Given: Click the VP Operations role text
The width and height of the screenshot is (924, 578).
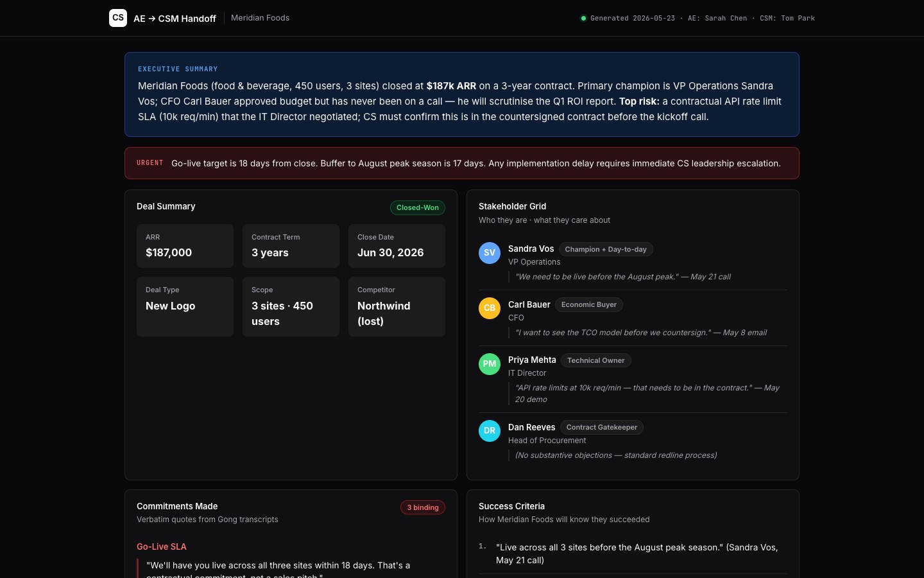Looking at the screenshot, I should click(x=534, y=262).
